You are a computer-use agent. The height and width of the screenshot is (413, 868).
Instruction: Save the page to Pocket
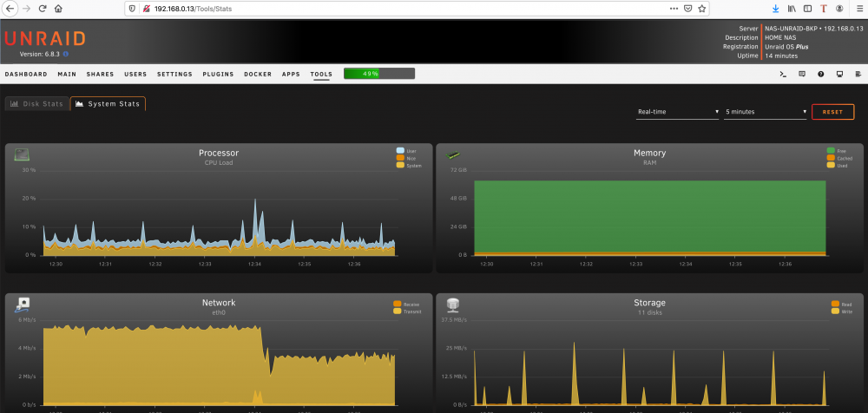pos(687,9)
